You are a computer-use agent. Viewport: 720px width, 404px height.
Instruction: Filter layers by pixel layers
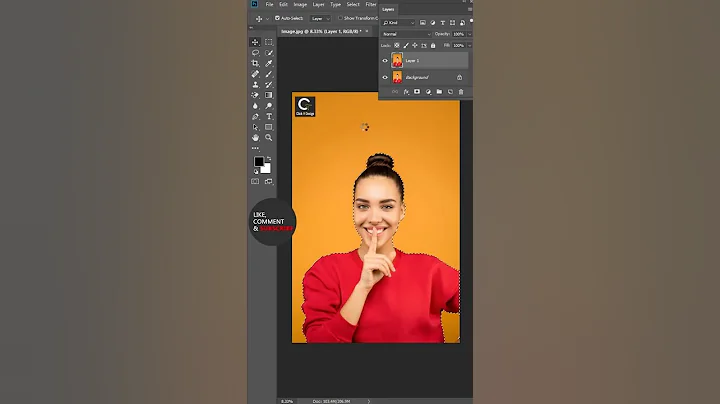[422, 22]
